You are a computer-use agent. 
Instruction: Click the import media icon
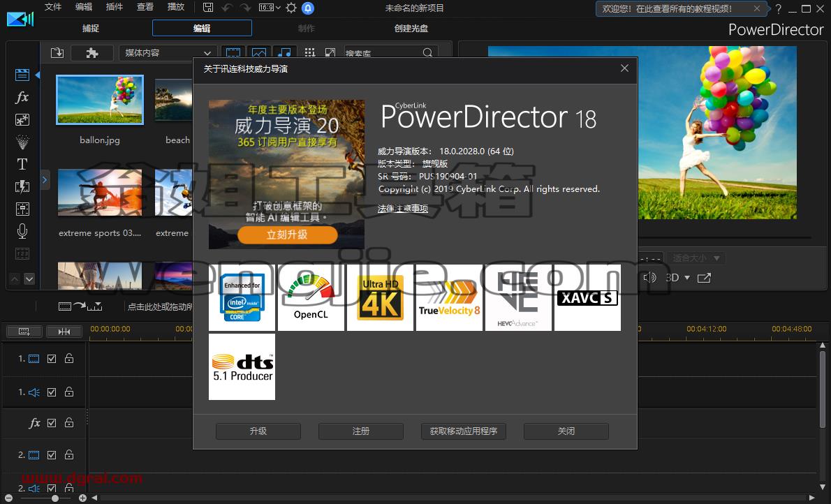(x=57, y=52)
